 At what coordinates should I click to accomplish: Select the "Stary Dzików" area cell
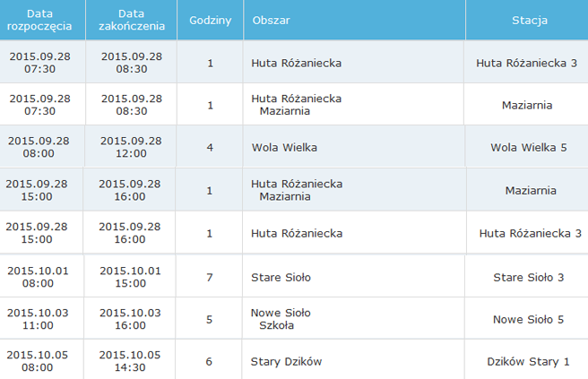coord(287,361)
